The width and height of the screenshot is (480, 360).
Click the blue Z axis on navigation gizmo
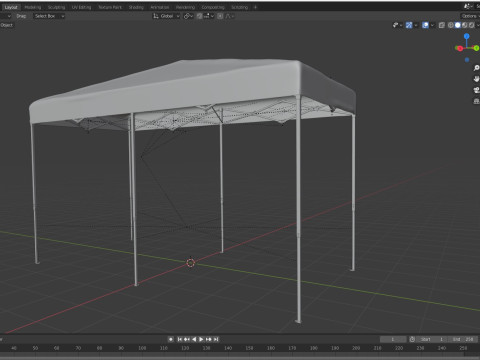pos(467,36)
